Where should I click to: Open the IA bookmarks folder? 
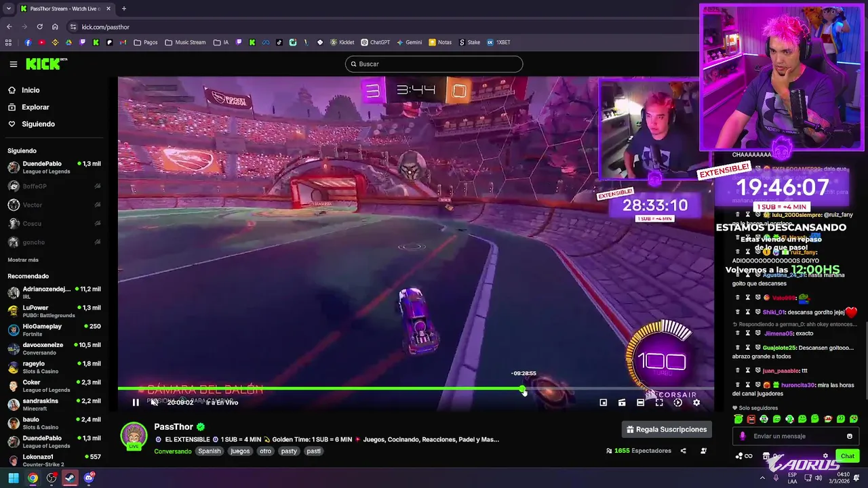click(221, 42)
